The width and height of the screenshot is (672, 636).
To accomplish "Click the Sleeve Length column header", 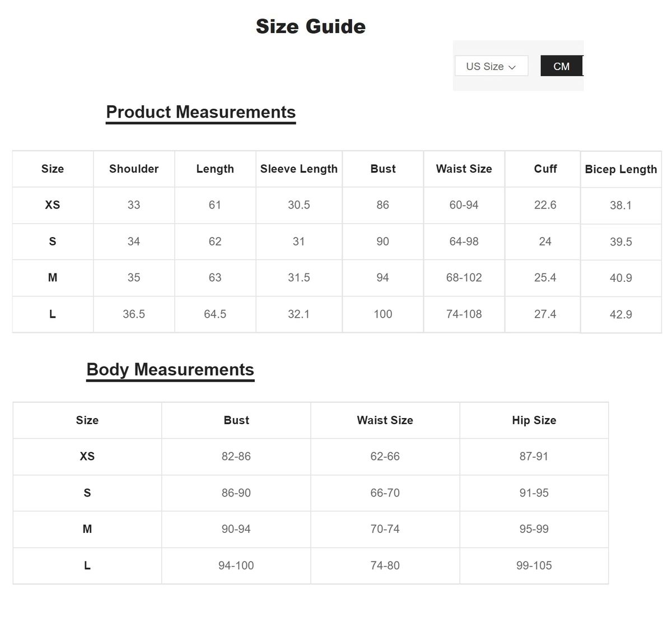I will pyautogui.click(x=298, y=169).
